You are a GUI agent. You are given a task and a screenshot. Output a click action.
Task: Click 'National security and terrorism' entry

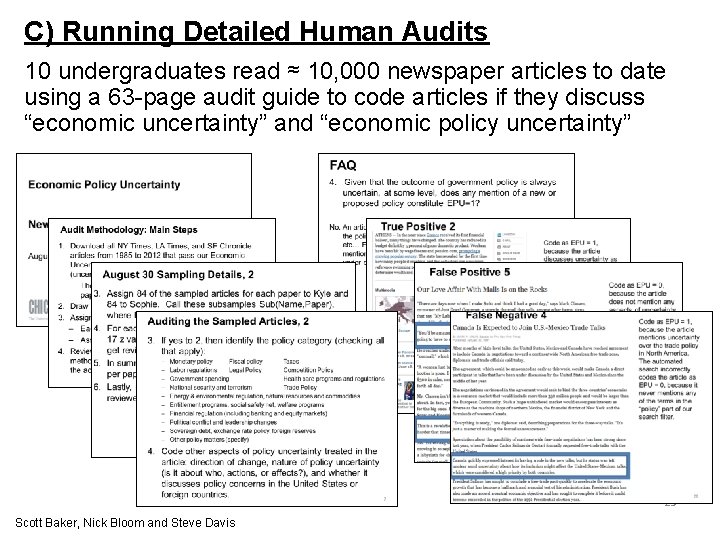pos(211,388)
